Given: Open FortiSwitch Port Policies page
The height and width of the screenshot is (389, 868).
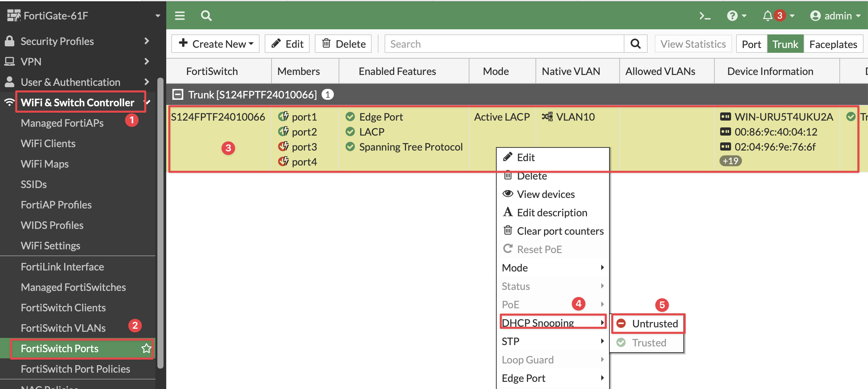Looking at the screenshot, I should [x=75, y=369].
